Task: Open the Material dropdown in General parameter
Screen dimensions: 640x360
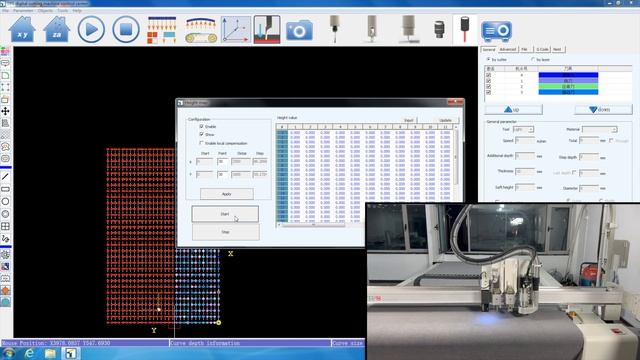Action: [599, 129]
